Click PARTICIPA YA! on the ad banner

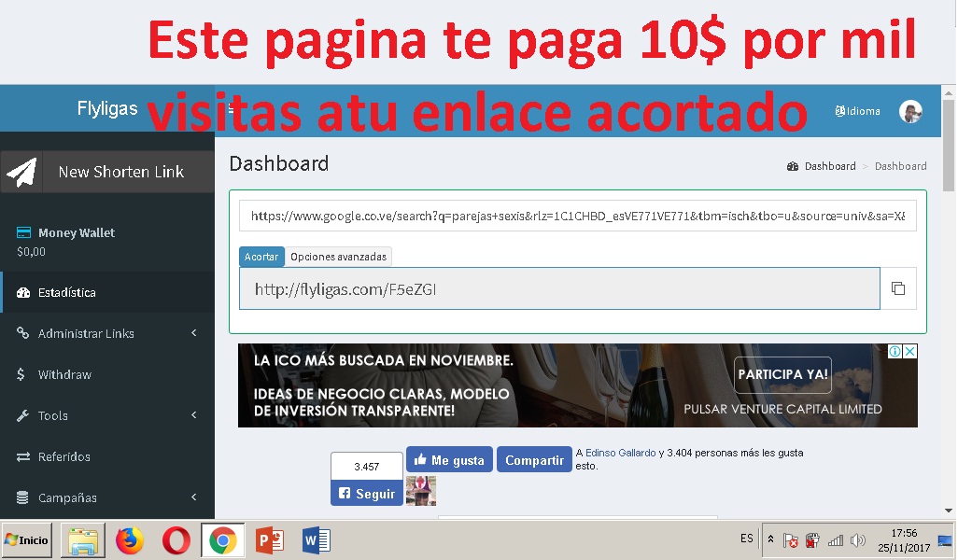[x=782, y=374]
